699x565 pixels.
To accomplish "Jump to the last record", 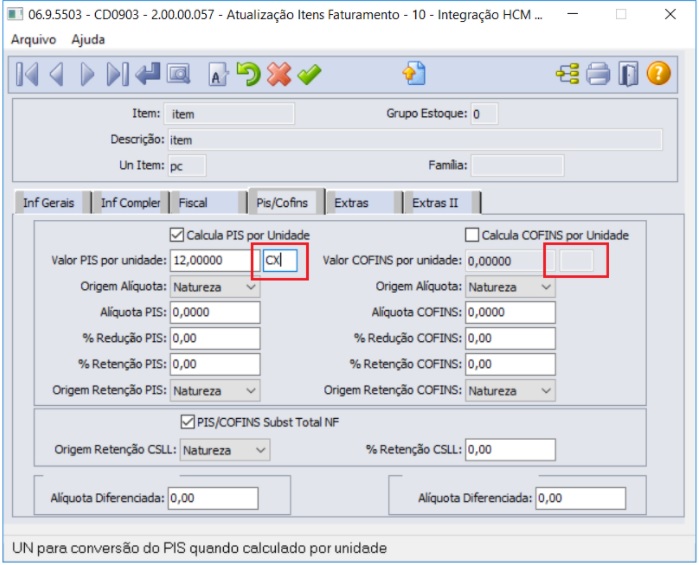I will 118,74.
